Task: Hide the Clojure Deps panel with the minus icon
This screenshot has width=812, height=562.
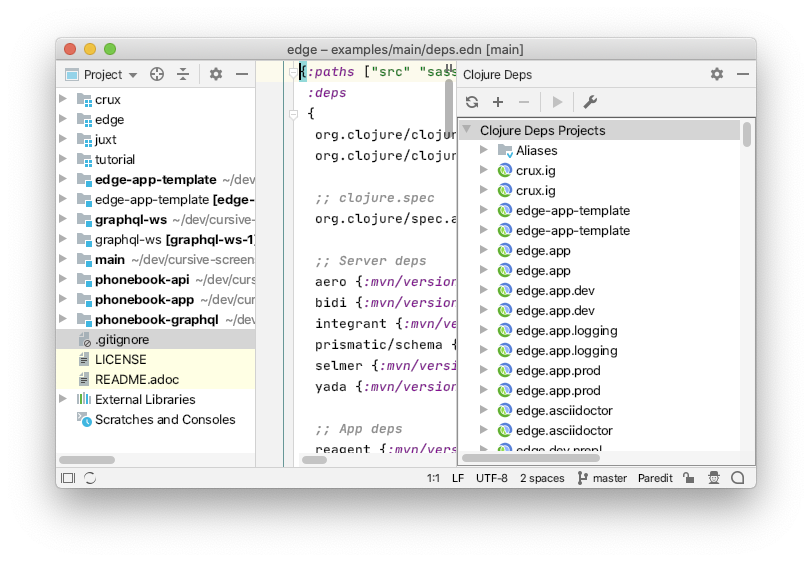Action: pos(743,74)
